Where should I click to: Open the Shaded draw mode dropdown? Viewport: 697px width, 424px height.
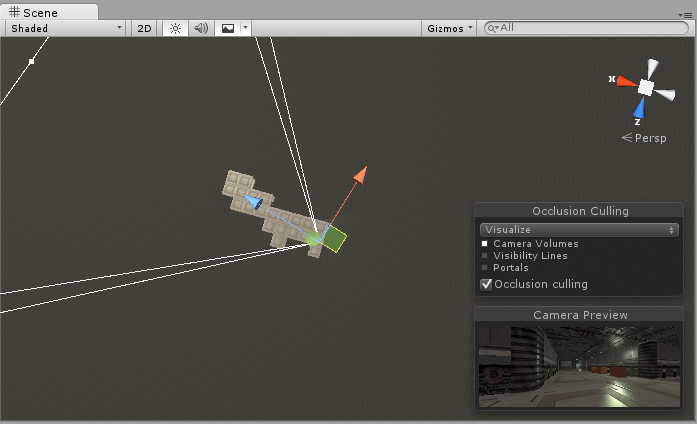[x=65, y=28]
